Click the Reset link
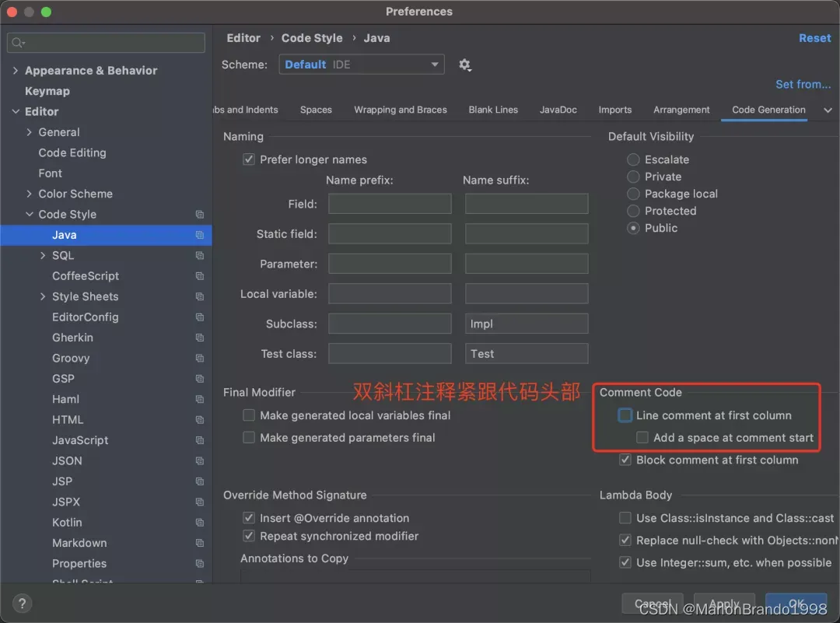This screenshot has height=623, width=840. pyautogui.click(x=815, y=38)
